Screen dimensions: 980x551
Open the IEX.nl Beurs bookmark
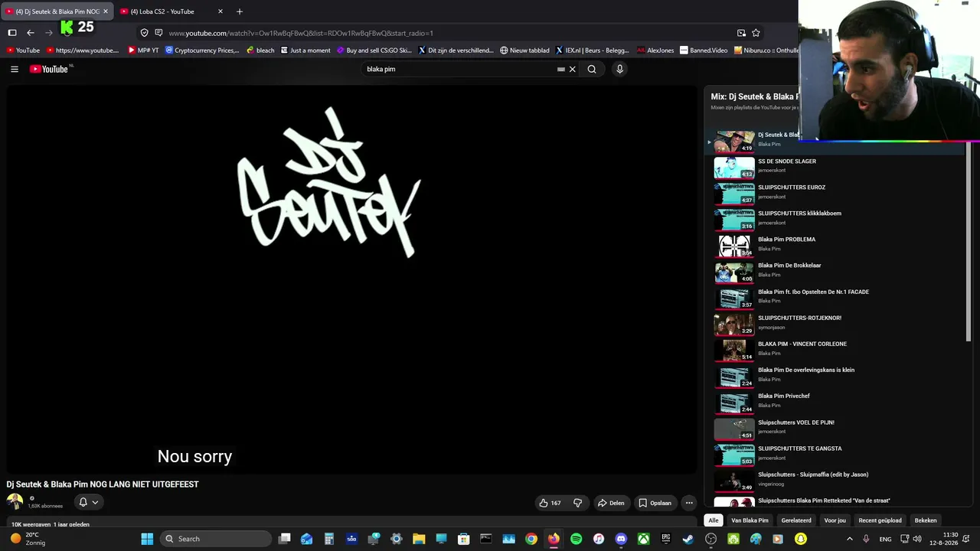pos(593,51)
